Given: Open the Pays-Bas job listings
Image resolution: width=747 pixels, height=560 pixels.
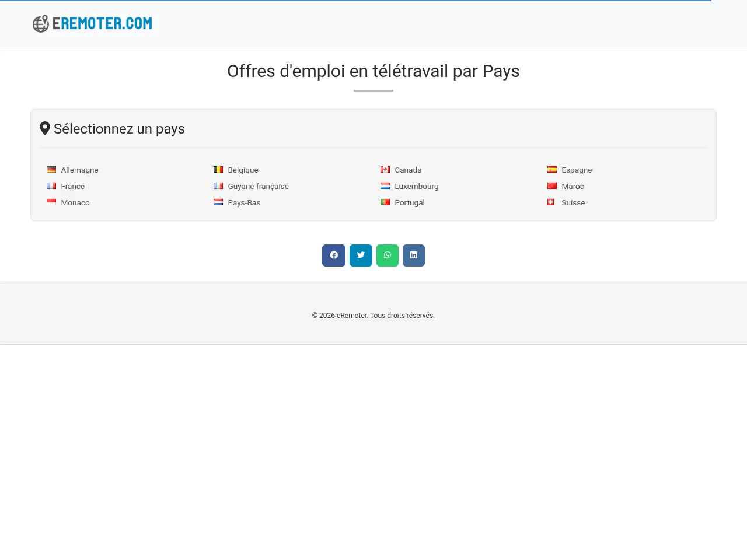Looking at the screenshot, I should pos(244,203).
